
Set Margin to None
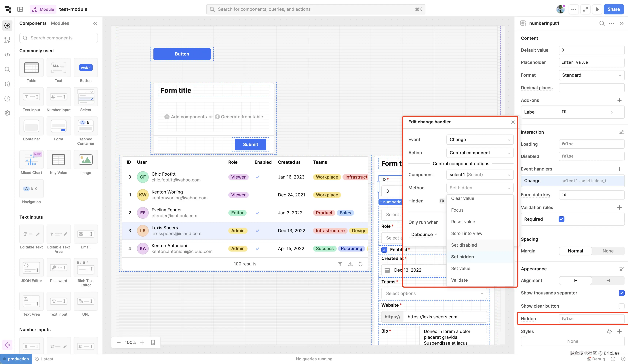click(x=608, y=251)
